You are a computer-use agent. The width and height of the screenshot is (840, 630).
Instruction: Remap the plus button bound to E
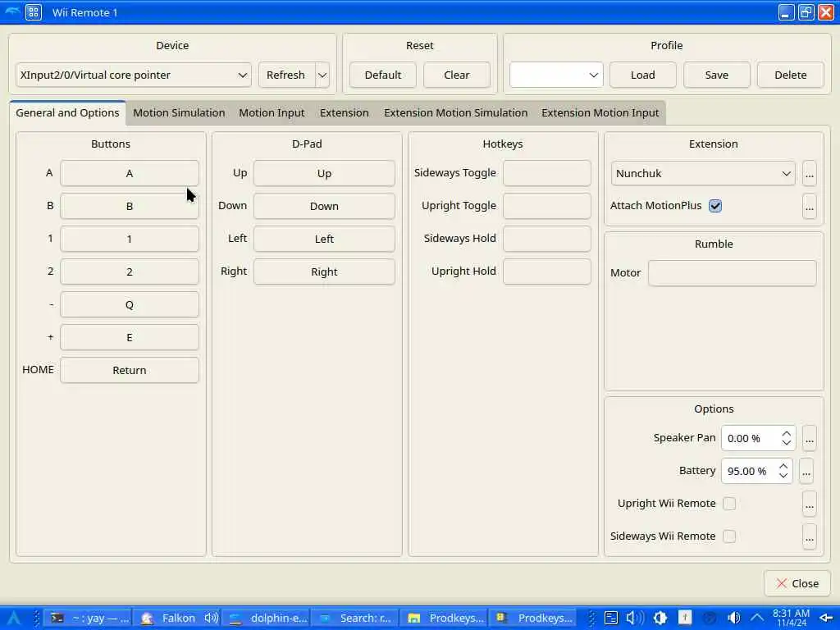129,337
